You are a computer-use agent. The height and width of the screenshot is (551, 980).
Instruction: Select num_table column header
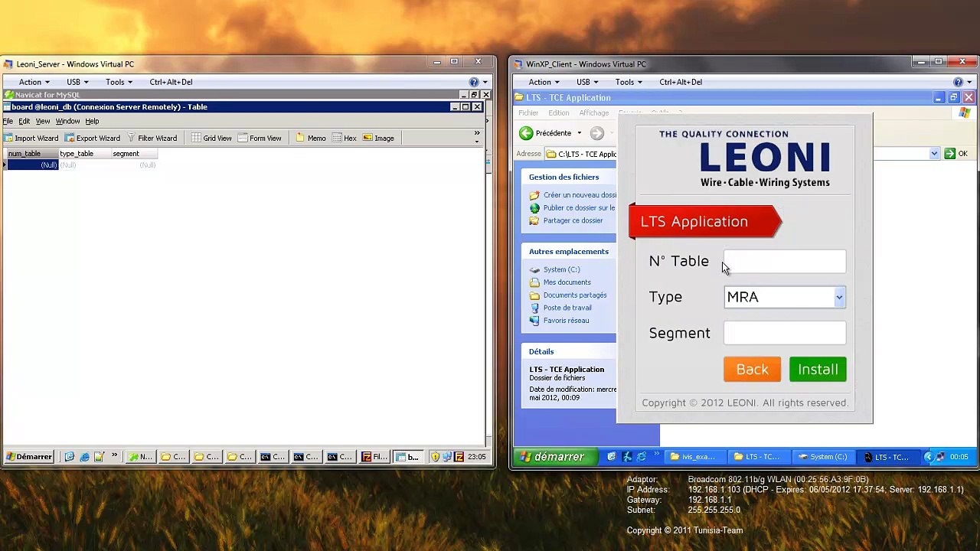pyautogui.click(x=32, y=154)
